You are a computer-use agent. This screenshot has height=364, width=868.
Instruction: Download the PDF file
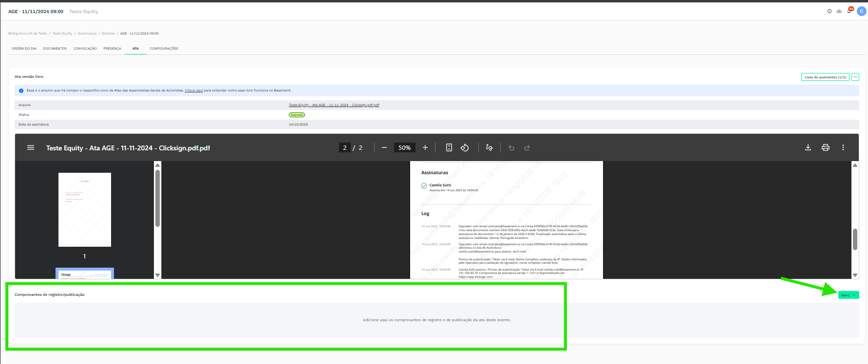808,147
